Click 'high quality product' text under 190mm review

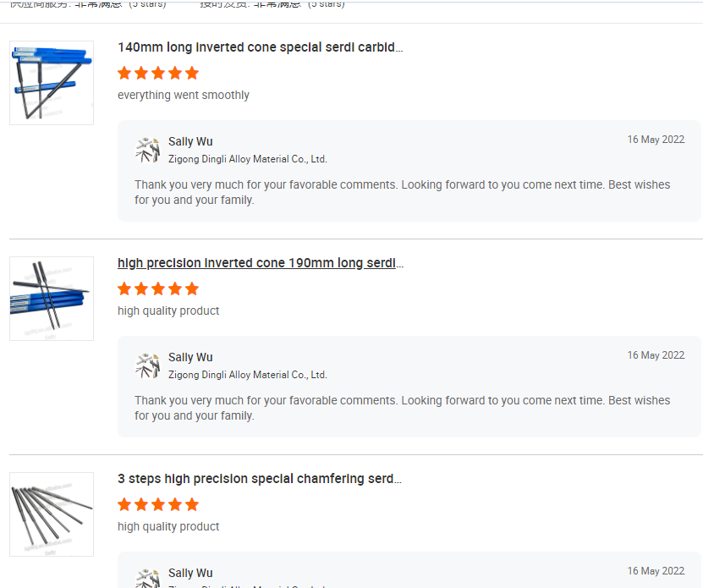click(x=168, y=311)
